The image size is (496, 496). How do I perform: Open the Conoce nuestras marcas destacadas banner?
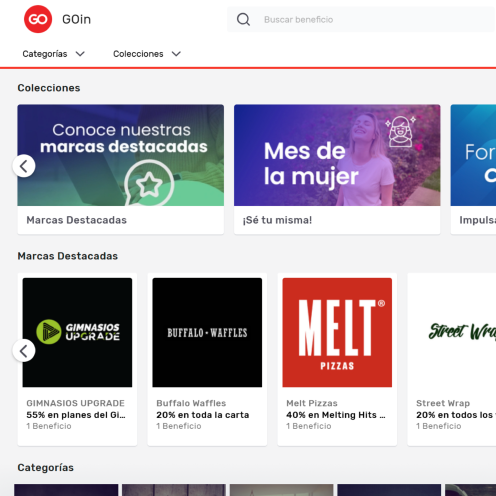(x=121, y=155)
